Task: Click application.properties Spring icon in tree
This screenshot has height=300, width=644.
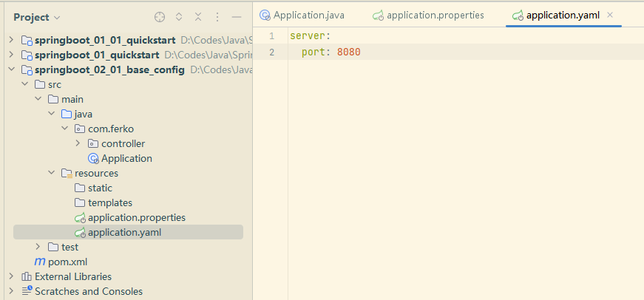Action: point(80,217)
